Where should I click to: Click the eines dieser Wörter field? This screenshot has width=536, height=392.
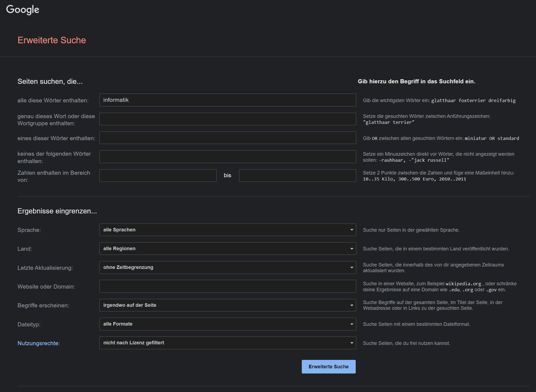(x=227, y=138)
